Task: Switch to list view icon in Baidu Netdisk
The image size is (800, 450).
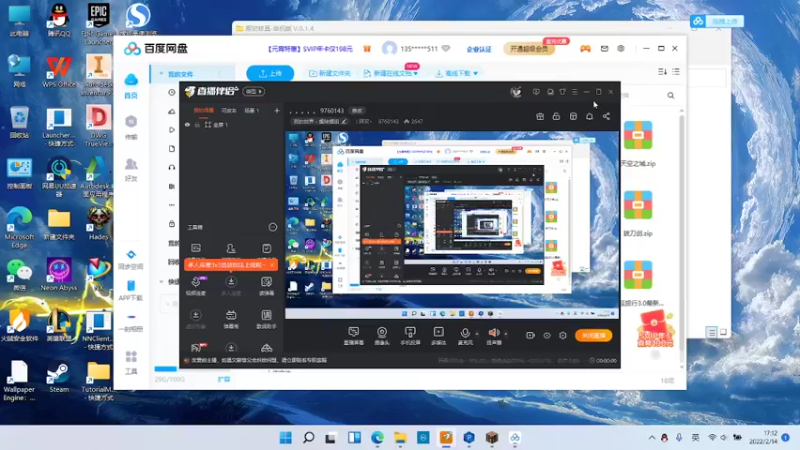Action: [x=676, y=72]
